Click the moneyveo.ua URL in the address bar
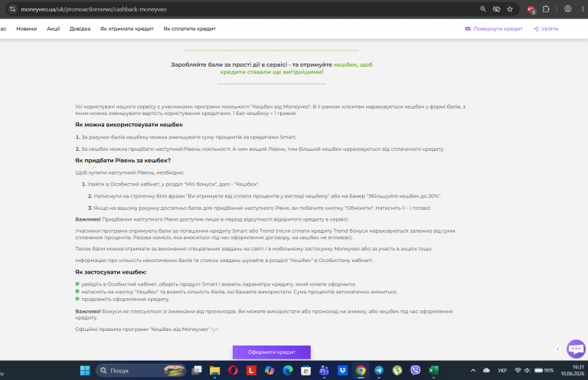 (93, 9)
